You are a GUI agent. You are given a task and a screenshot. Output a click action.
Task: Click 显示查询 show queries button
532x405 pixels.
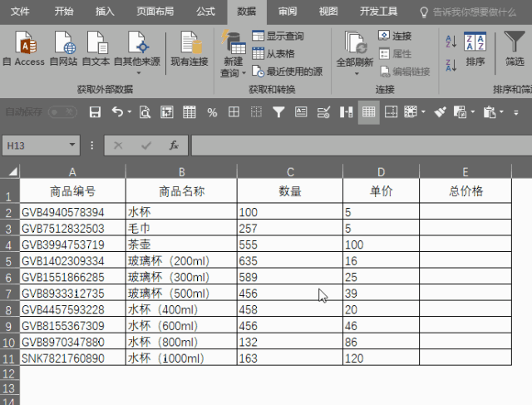[278, 36]
